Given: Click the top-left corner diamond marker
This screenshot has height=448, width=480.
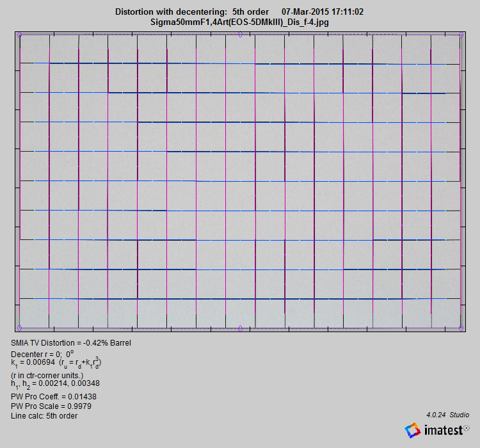Looking at the screenshot, I should click(x=19, y=35).
